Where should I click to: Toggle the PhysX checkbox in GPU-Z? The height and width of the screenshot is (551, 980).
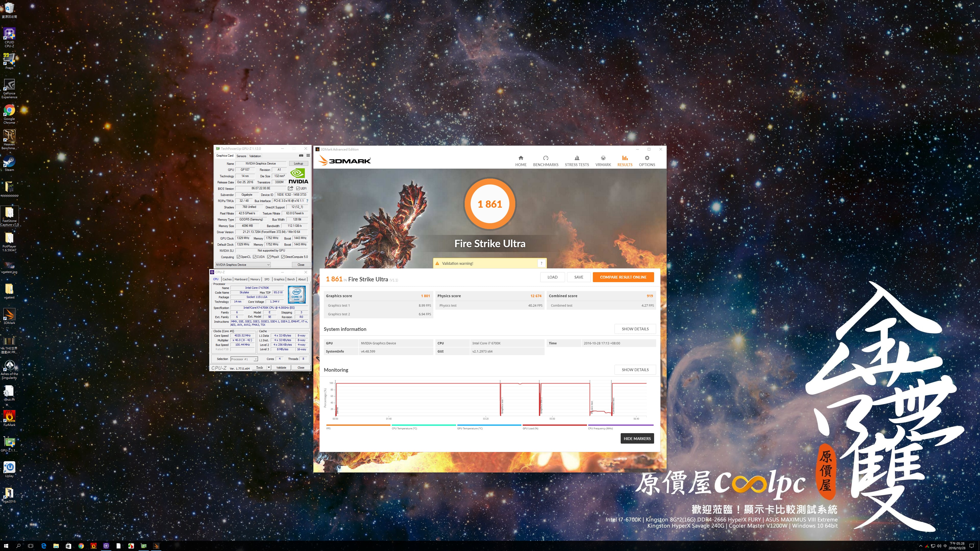tap(269, 257)
